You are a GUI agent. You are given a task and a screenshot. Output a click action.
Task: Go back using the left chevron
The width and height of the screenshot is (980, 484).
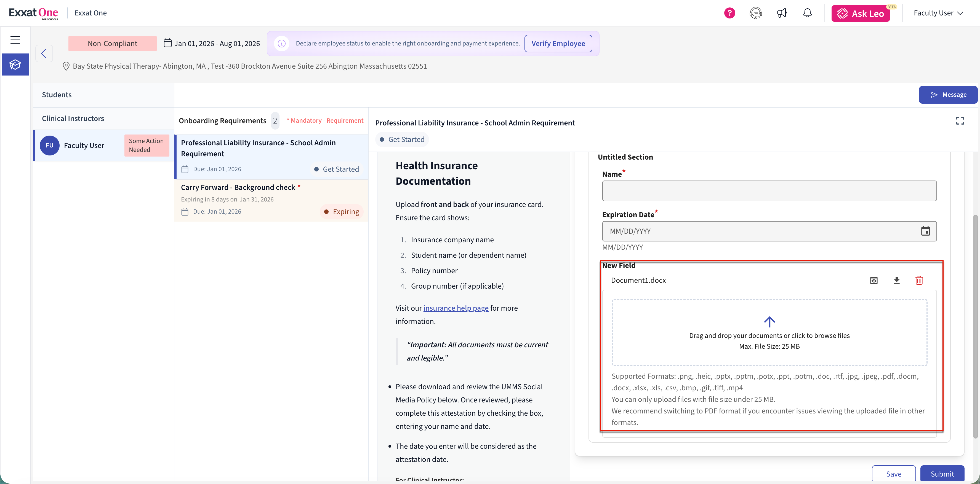44,53
